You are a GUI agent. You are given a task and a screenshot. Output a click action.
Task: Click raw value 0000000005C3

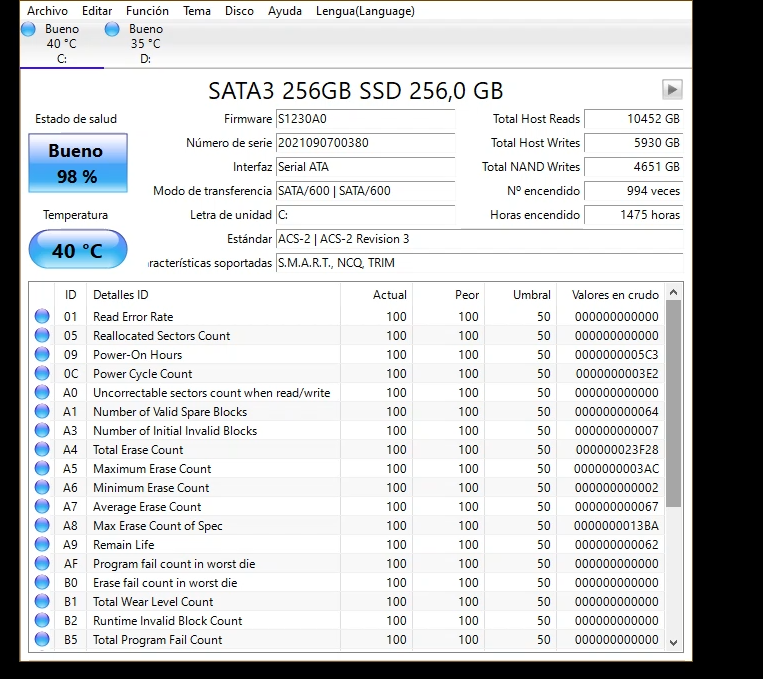coord(617,355)
